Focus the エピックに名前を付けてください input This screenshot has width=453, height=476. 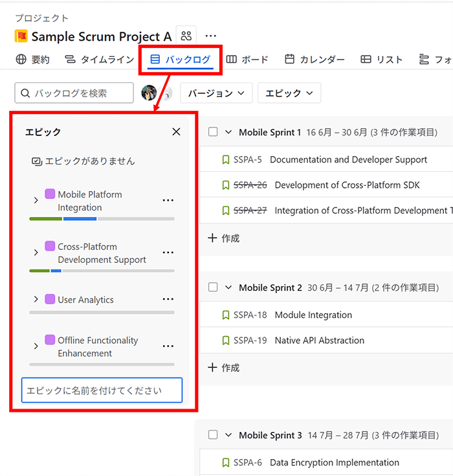[102, 391]
